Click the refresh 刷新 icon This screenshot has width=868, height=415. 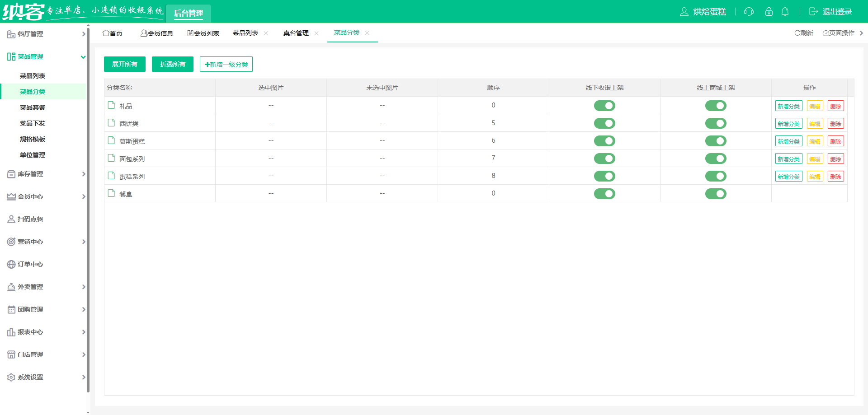(797, 33)
